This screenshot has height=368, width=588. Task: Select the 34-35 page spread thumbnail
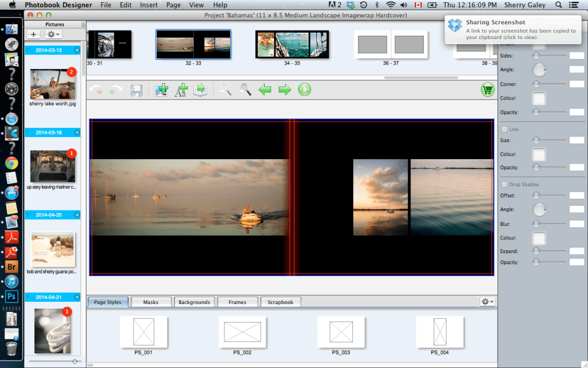(x=292, y=44)
